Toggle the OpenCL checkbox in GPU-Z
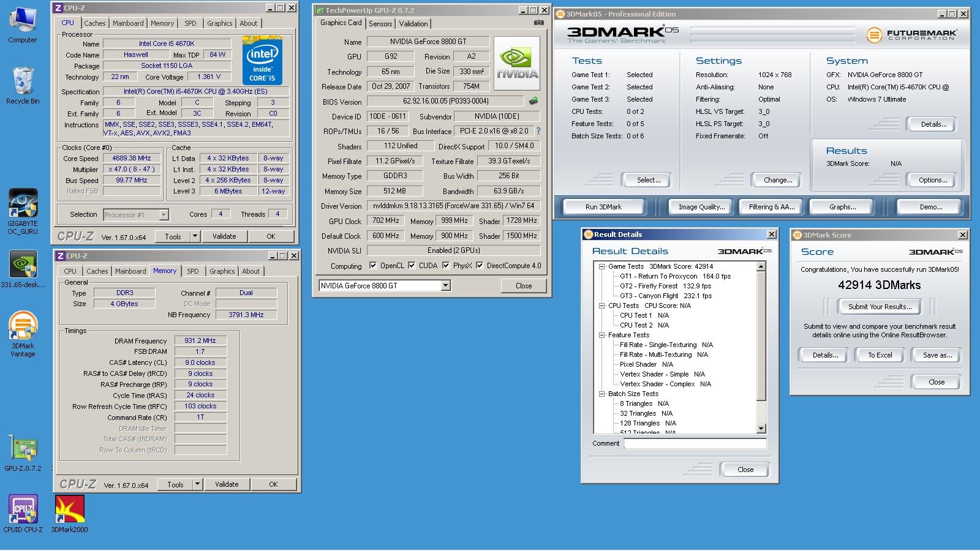The width and height of the screenshot is (980, 551). [373, 266]
